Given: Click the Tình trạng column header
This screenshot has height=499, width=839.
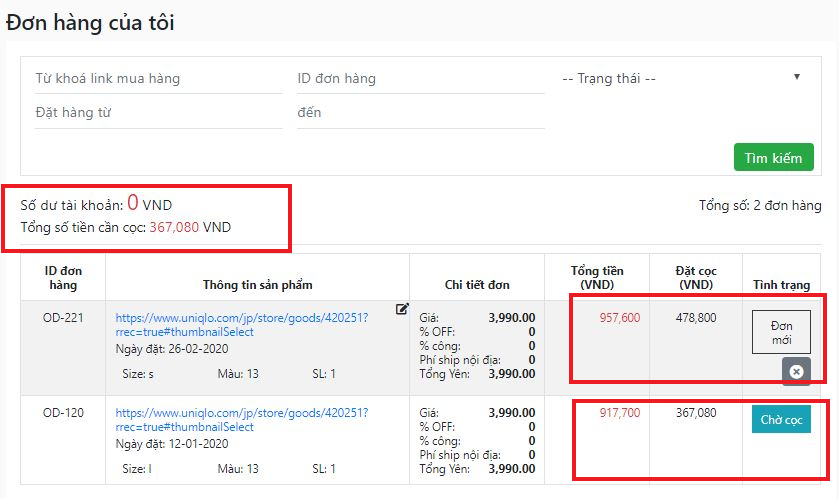Looking at the screenshot, I should (781, 285).
